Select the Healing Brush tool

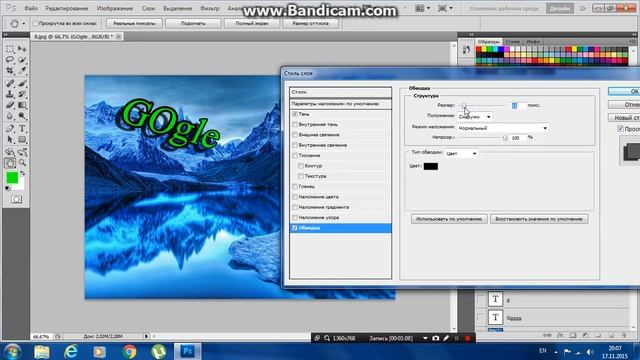10,84
